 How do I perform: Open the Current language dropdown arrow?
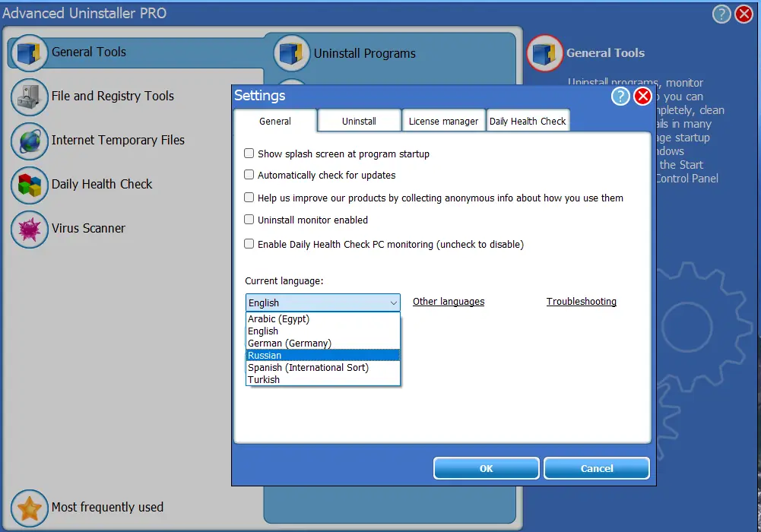pyautogui.click(x=394, y=302)
